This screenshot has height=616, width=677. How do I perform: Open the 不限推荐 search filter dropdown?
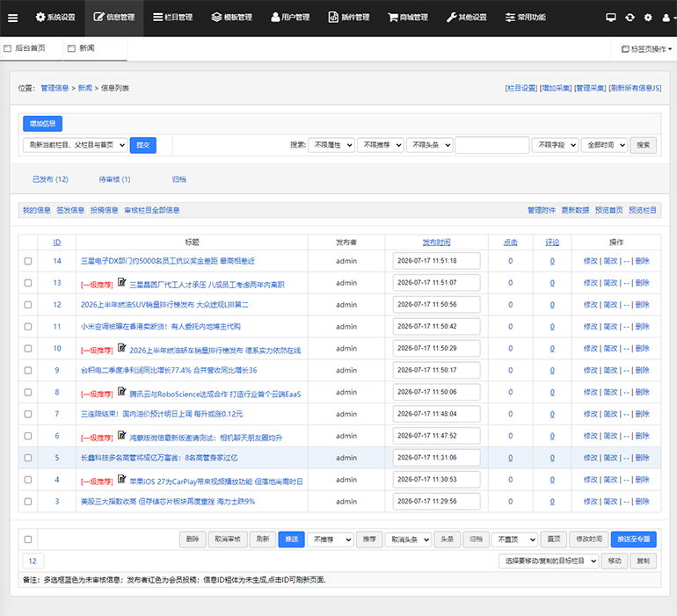381,145
